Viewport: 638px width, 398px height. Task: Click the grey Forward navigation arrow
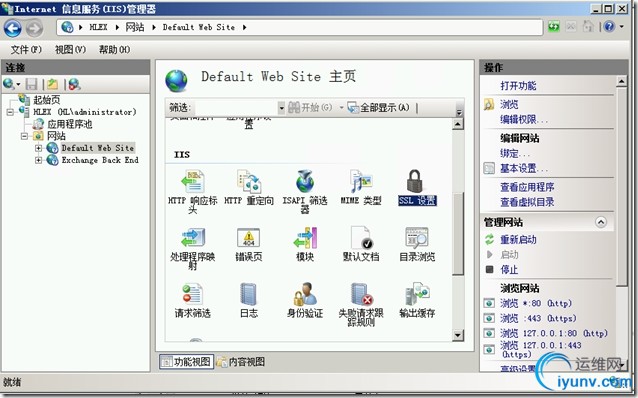(x=35, y=28)
